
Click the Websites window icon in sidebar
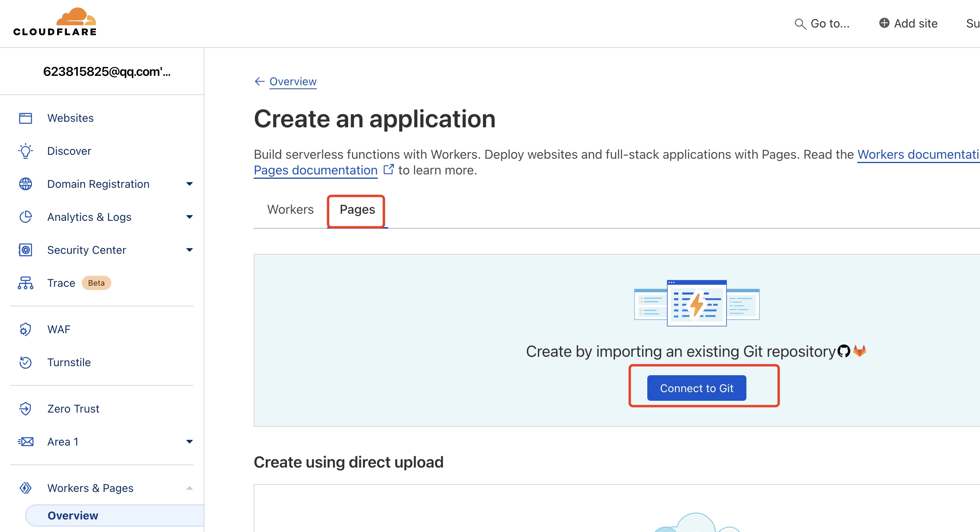coord(26,118)
